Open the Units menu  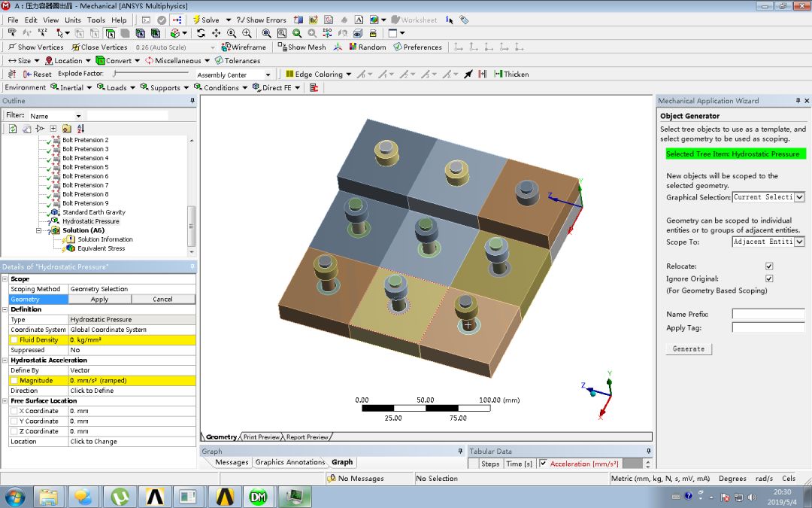tap(72, 20)
